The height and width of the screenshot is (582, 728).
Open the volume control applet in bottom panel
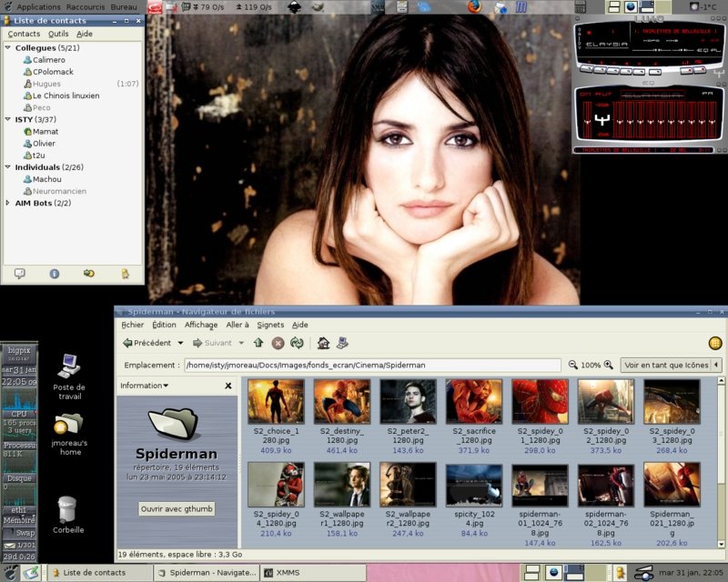[x=643, y=573]
